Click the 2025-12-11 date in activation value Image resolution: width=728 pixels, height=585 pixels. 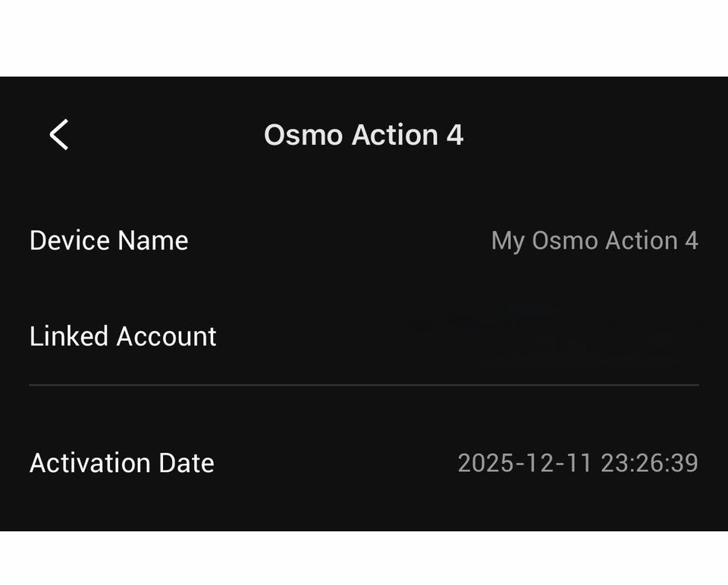click(525, 463)
